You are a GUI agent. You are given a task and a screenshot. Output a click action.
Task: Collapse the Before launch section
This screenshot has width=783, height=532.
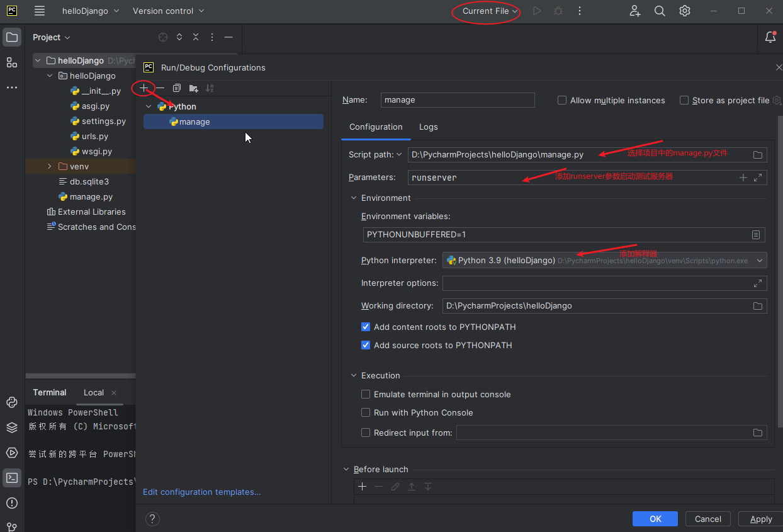[x=346, y=469]
